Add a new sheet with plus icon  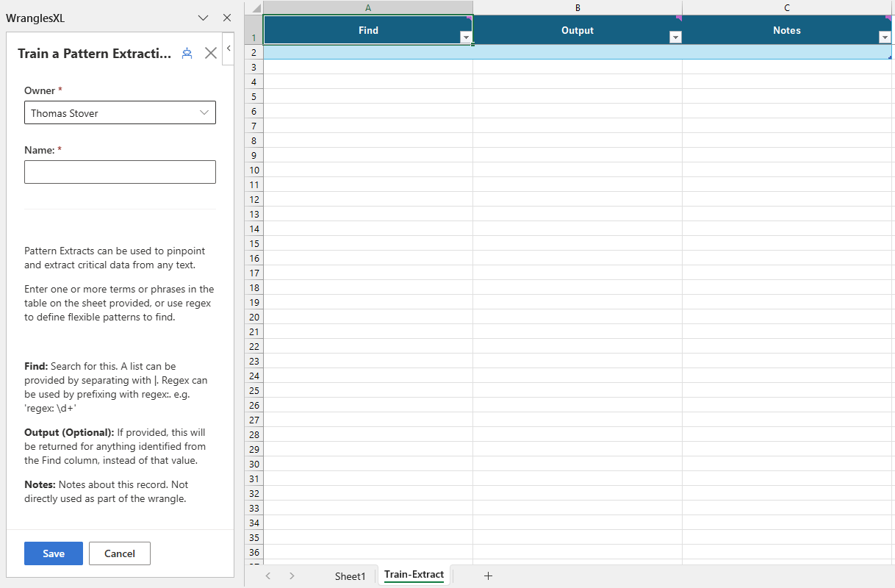(x=488, y=576)
